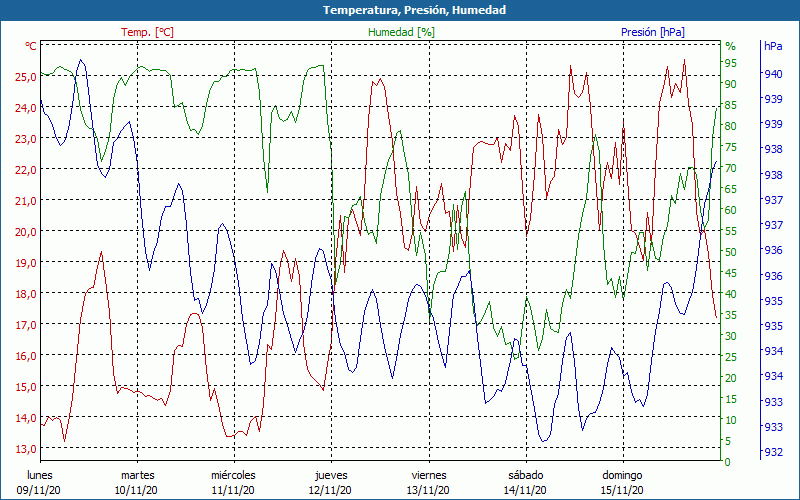
Task: Select the green "Humedad [%]" legend label
Action: pyautogui.click(x=401, y=32)
